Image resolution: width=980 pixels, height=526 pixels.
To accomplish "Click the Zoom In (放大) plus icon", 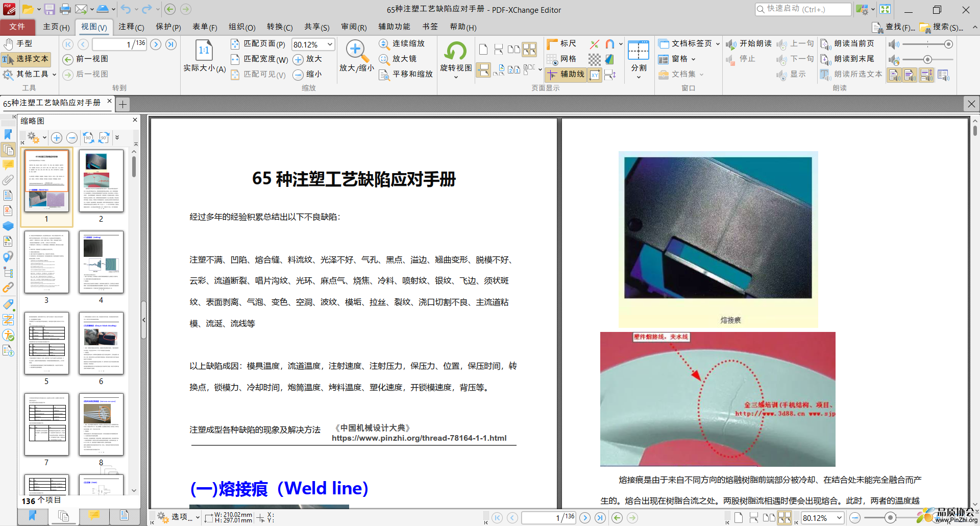I will coord(299,59).
